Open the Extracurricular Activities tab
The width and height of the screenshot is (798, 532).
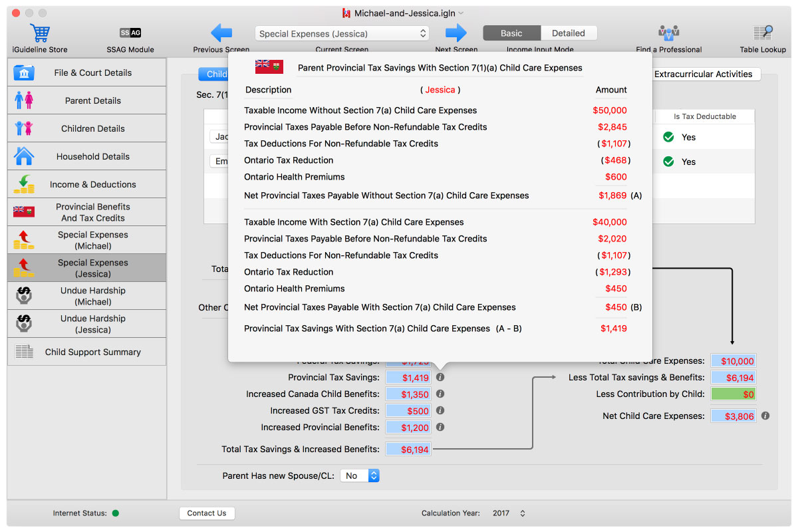[x=703, y=74]
